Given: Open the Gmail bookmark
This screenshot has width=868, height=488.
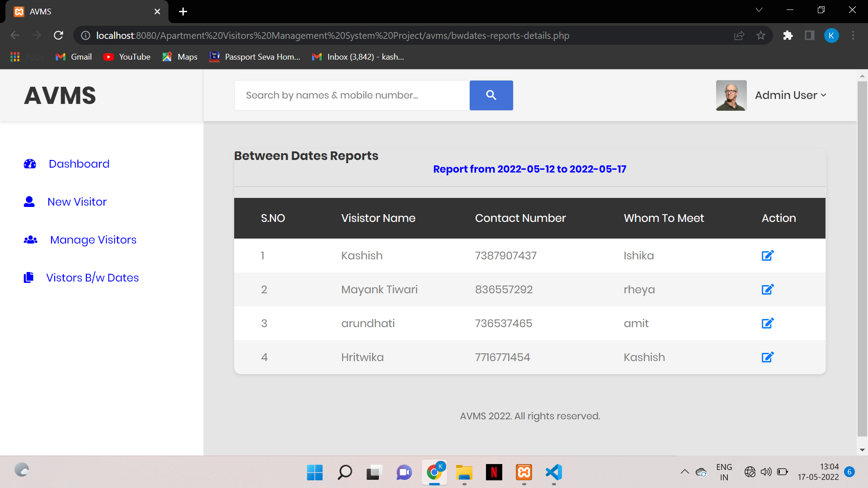Looking at the screenshot, I should [74, 57].
